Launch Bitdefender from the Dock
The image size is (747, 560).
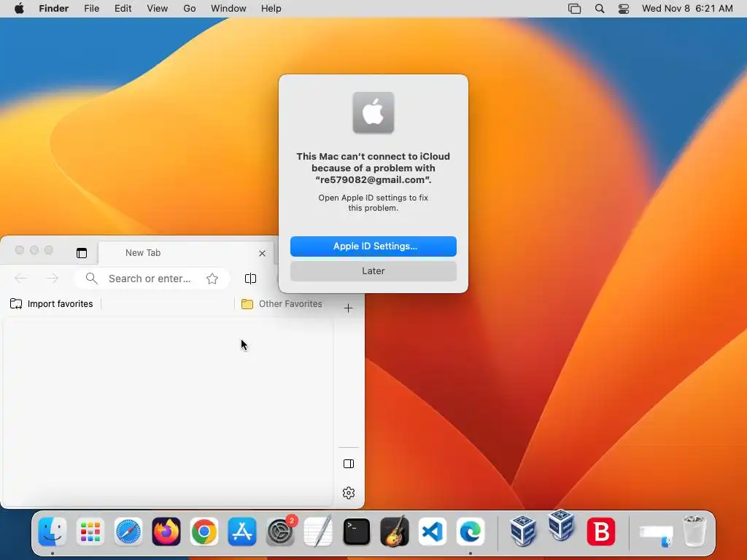point(601,532)
